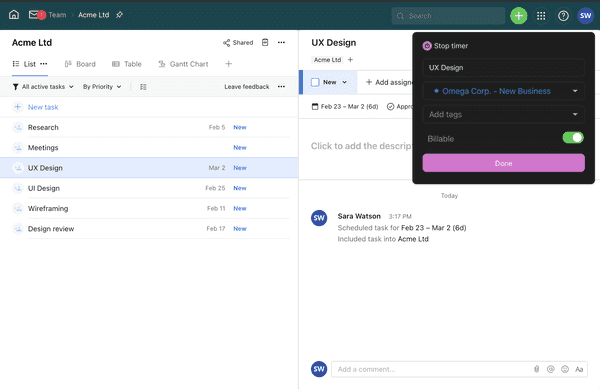Go to the Home icon
This screenshot has height=389, width=600.
pos(14,15)
